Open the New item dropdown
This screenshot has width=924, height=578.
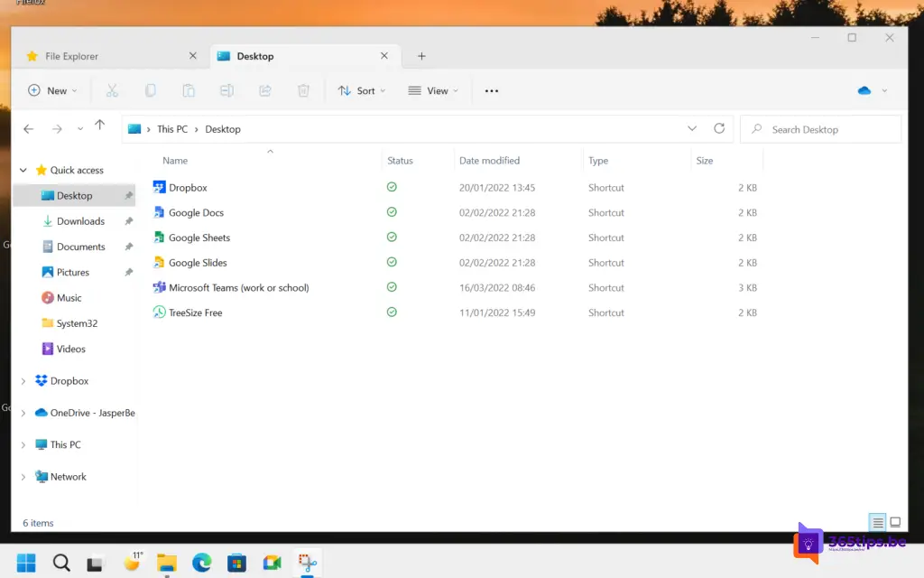click(x=52, y=90)
